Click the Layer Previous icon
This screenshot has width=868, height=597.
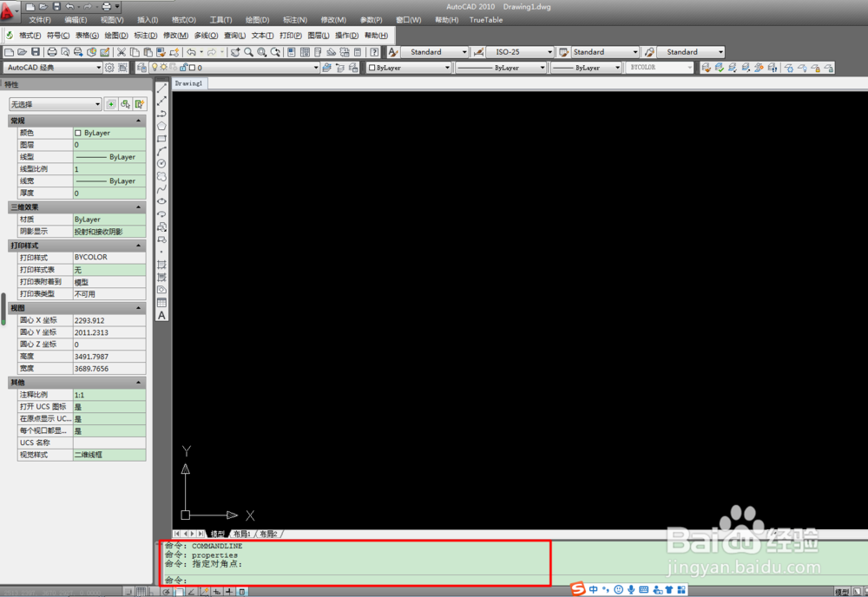tap(340, 68)
